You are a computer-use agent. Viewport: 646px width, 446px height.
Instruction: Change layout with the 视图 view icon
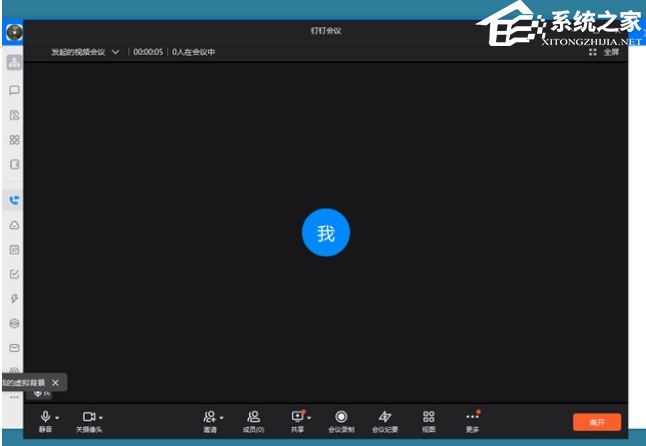(428, 421)
